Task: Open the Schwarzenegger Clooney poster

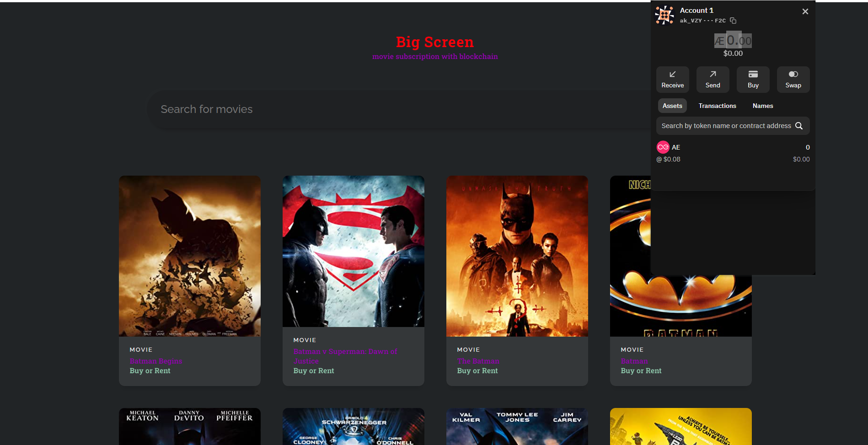Action: (x=354, y=426)
